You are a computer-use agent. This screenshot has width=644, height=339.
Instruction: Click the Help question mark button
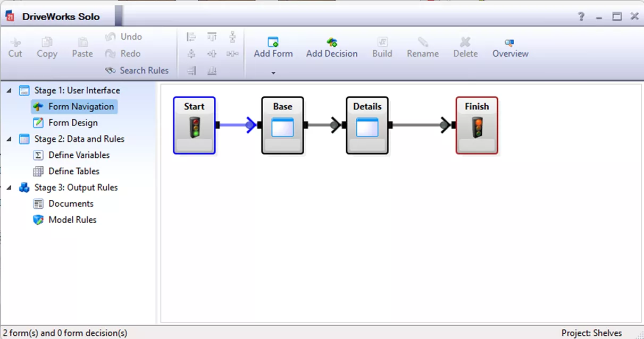coord(582,16)
